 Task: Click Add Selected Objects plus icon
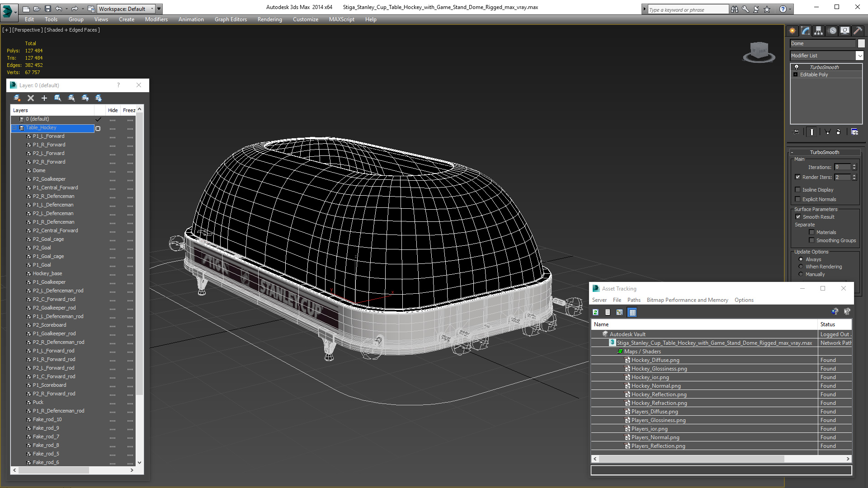[44, 98]
